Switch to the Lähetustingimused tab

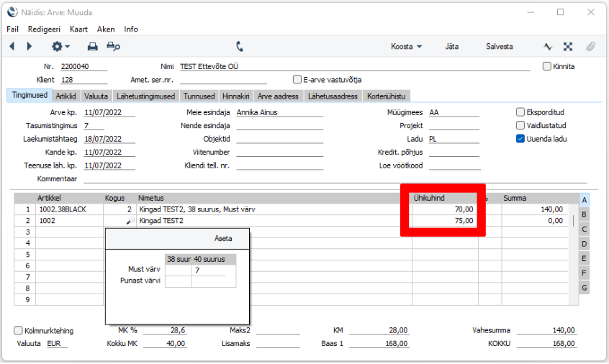(x=145, y=96)
